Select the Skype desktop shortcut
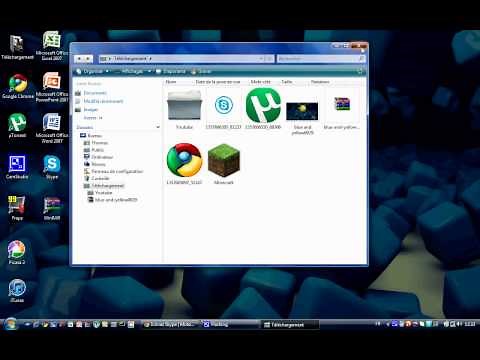Image resolution: width=480 pixels, height=360 pixels. pos(52,167)
